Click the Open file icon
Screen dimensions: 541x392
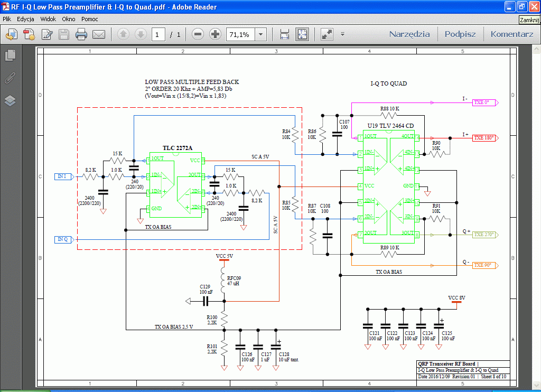(x=12, y=35)
